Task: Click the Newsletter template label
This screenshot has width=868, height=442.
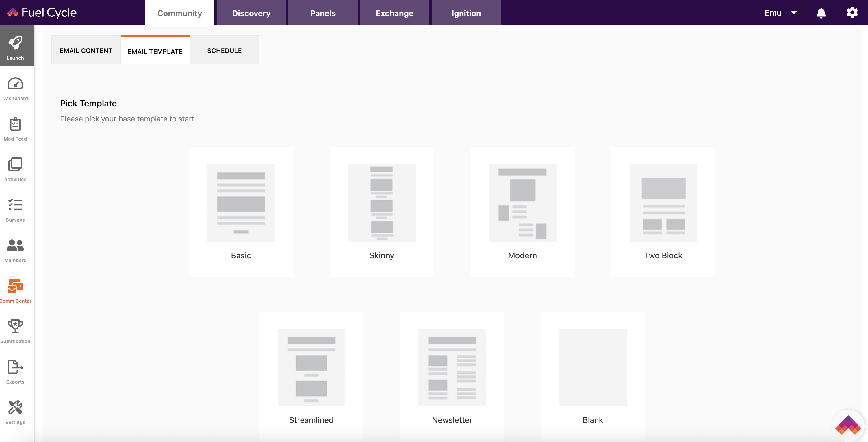Action: coord(452,420)
